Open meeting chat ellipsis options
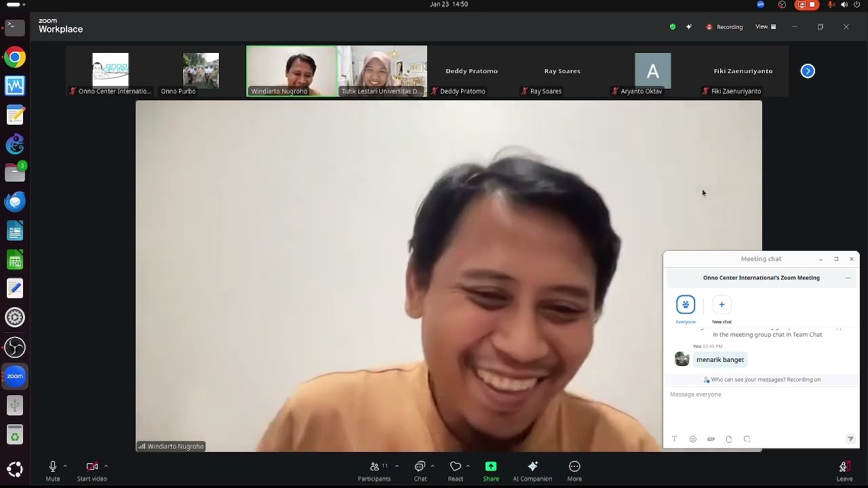This screenshot has height=488, width=868. [x=848, y=278]
